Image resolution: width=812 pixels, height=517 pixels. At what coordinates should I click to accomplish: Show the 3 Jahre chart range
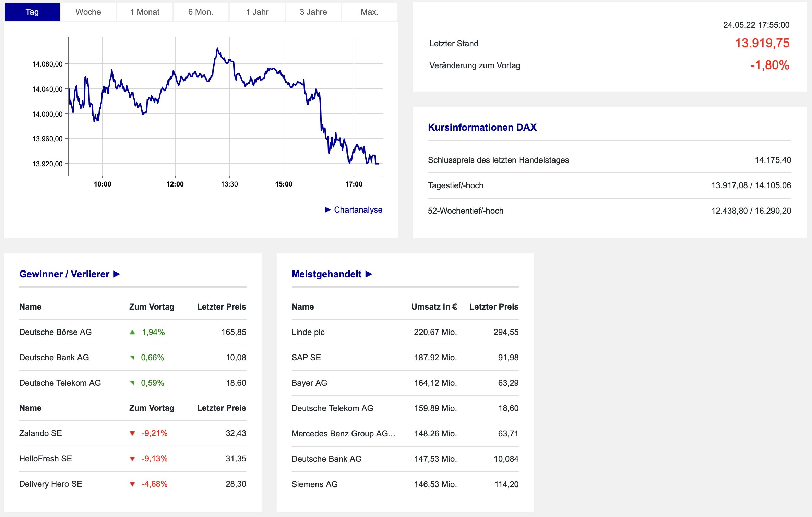(313, 12)
